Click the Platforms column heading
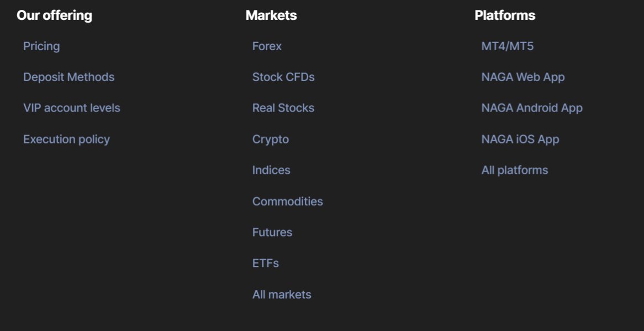The image size is (644, 331). coord(504,15)
